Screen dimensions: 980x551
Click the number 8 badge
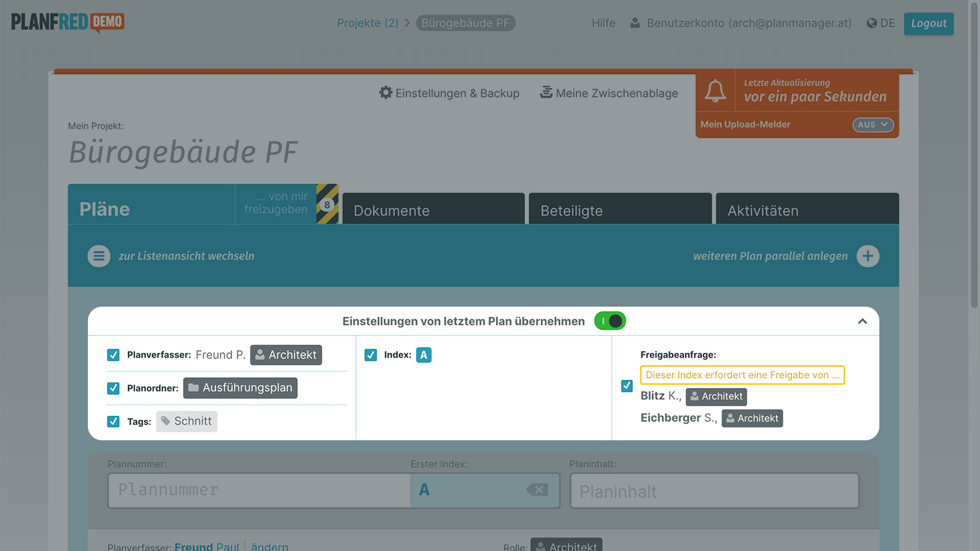point(327,205)
